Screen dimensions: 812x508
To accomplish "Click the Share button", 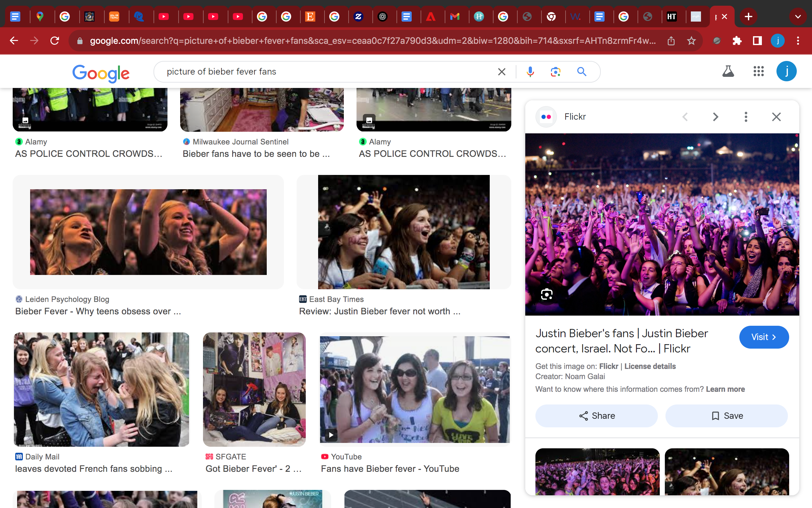I will click(x=596, y=416).
